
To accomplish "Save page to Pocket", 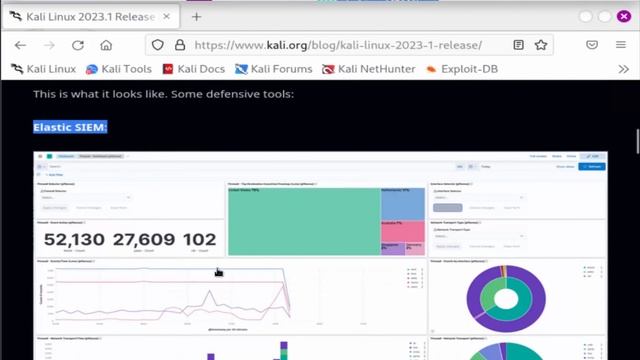I will [592, 45].
